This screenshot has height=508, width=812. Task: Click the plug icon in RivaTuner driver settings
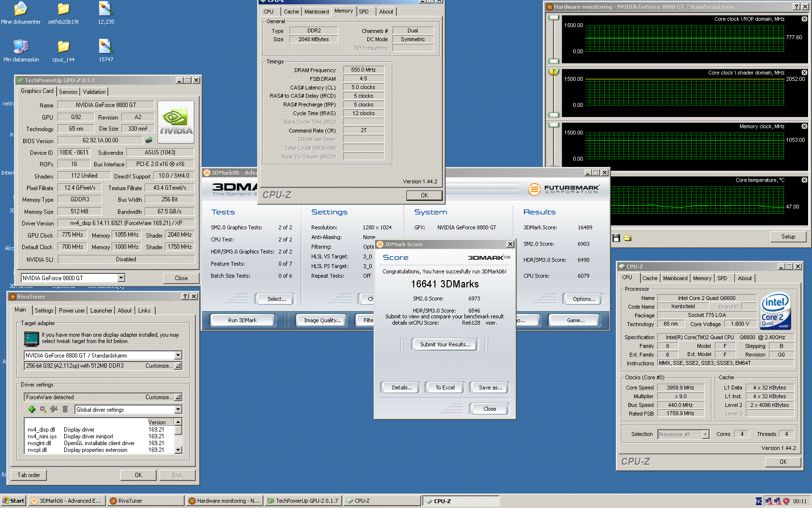click(x=54, y=409)
